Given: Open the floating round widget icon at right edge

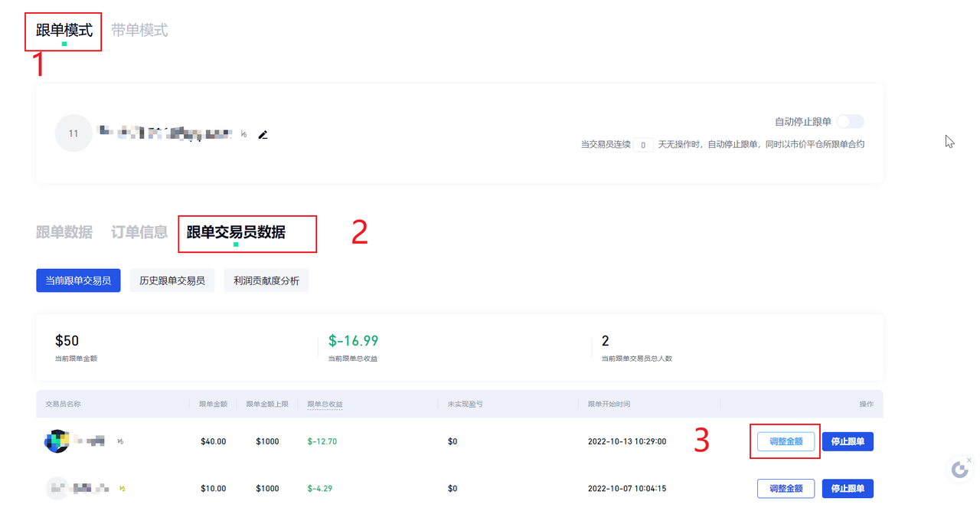Looking at the screenshot, I should [959, 470].
